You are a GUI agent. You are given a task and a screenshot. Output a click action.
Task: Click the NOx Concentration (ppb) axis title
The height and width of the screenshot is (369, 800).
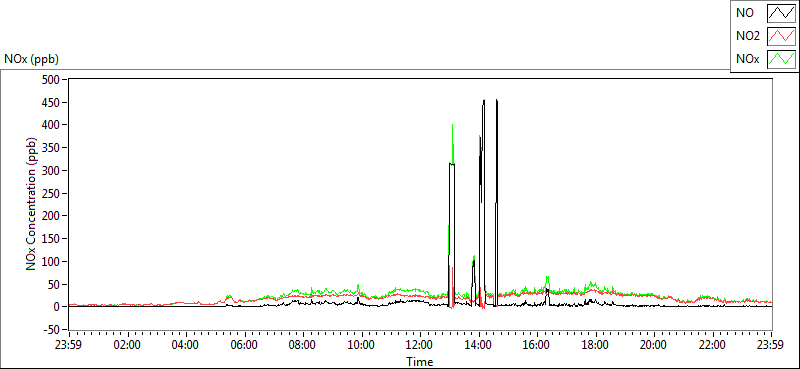[x=32, y=204]
